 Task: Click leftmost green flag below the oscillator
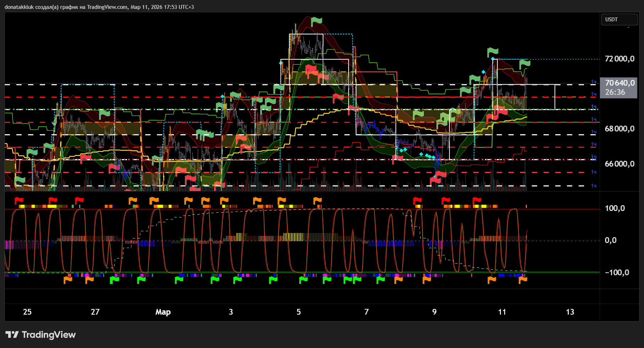(x=114, y=280)
